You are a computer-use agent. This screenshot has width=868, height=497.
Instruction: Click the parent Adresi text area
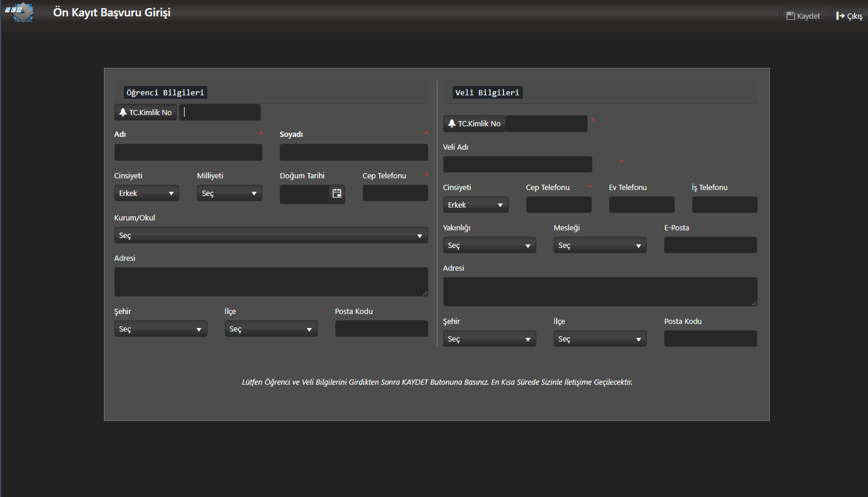(600, 292)
